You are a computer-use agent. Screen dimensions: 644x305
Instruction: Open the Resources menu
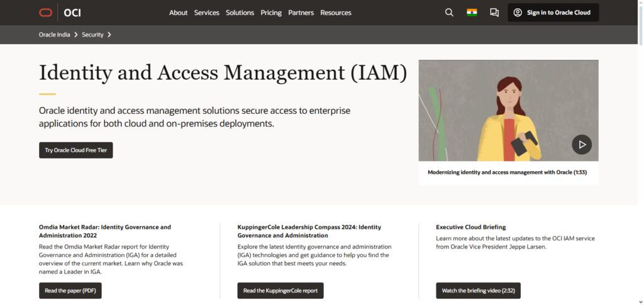(336, 13)
